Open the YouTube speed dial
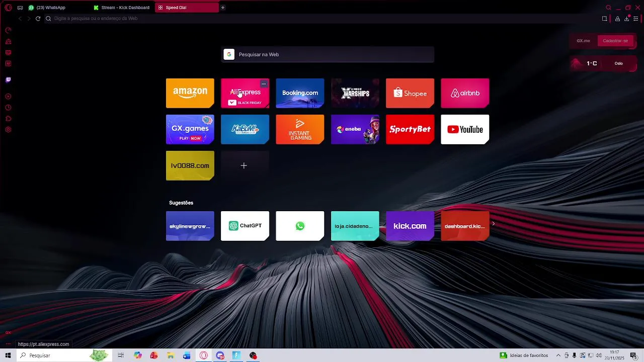This screenshot has height=362, width=644. 465,129
